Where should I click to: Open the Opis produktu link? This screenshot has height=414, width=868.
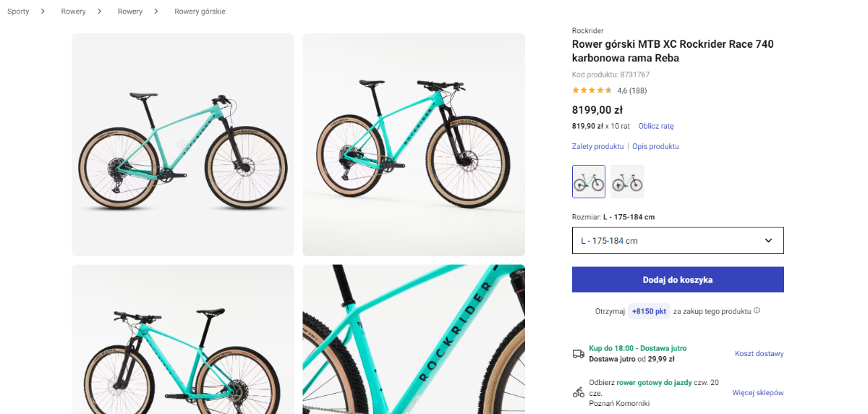pyautogui.click(x=655, y=146)
